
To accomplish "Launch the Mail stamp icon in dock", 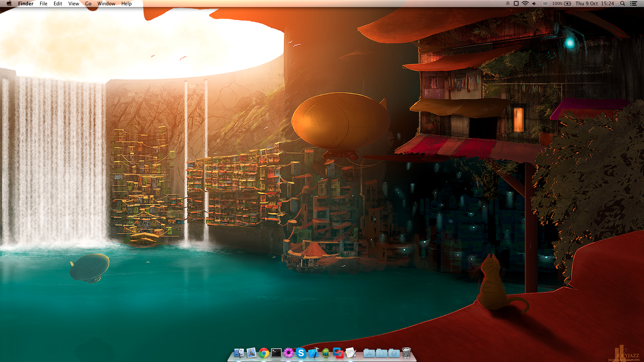I will (251, 353).
